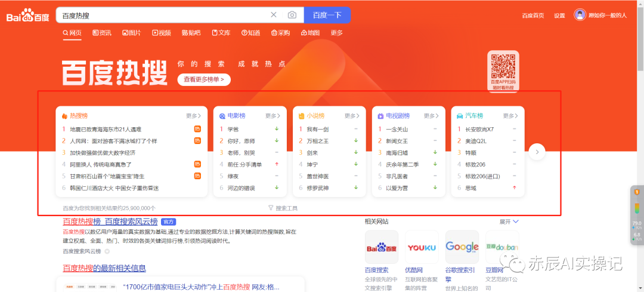Open 更多 for 电影榜
This screenshot has height=292, width=644.
tap(273, 116)
